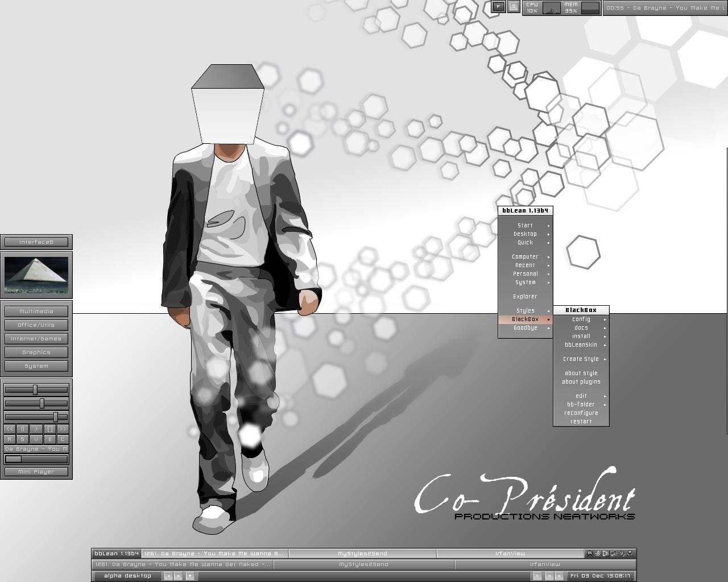Viewport: 728px width, 582px height.
Task: Click the E button in player panel
Action: coord(49,439)
